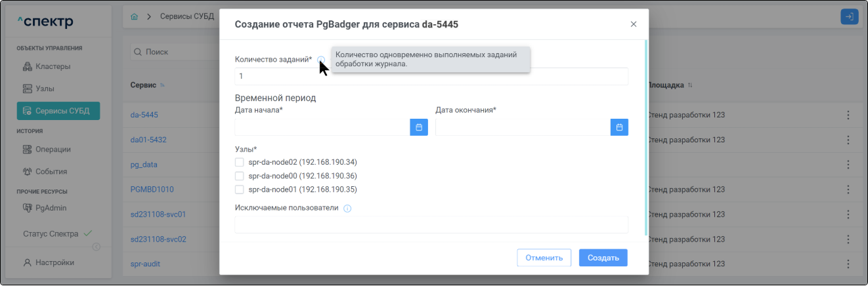Open row actions menu for da01-5432
The image size is (868, 286).
coord(848,140)
